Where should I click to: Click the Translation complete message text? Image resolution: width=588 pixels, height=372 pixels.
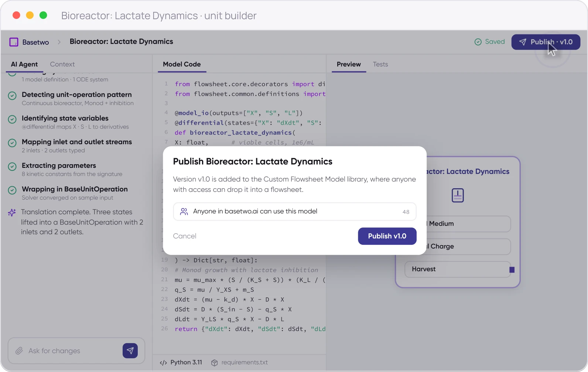pyautogui.click(x=82, y=222)
